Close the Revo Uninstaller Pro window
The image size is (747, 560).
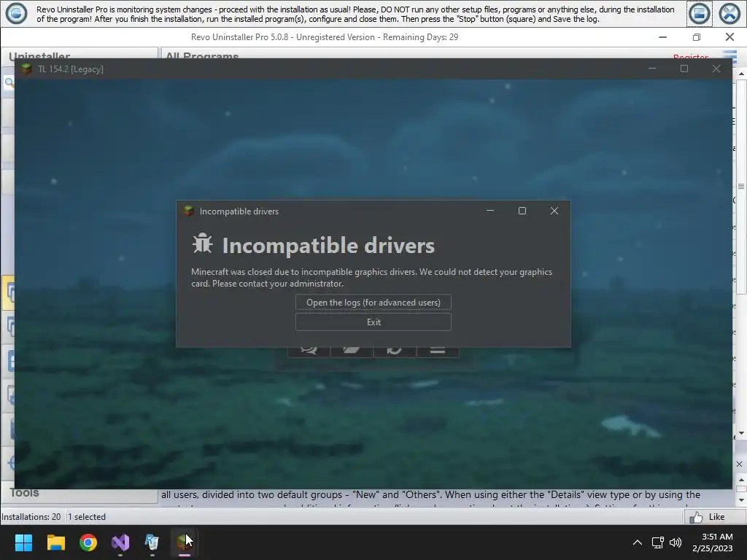pos(729,37)
